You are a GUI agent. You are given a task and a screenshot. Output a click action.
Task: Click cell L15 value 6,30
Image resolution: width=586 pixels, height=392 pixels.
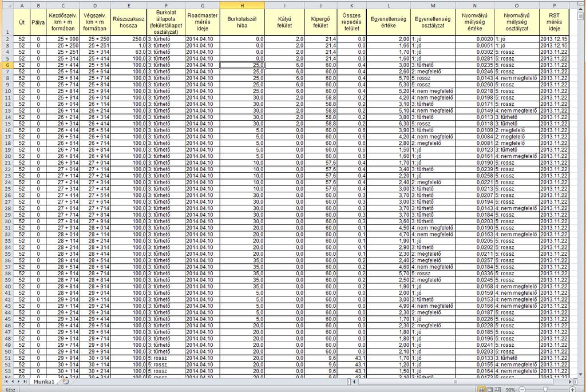click(389, 124)
